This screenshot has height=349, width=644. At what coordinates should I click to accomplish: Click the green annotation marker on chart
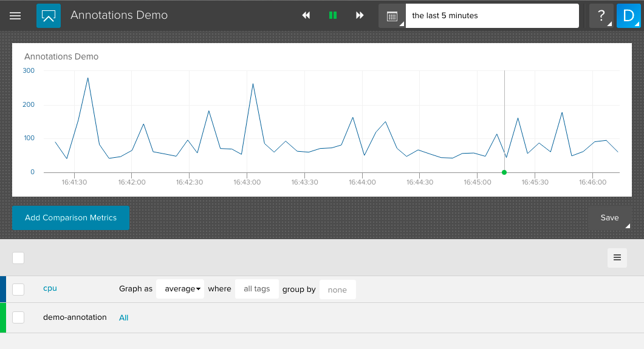point(504,172)
